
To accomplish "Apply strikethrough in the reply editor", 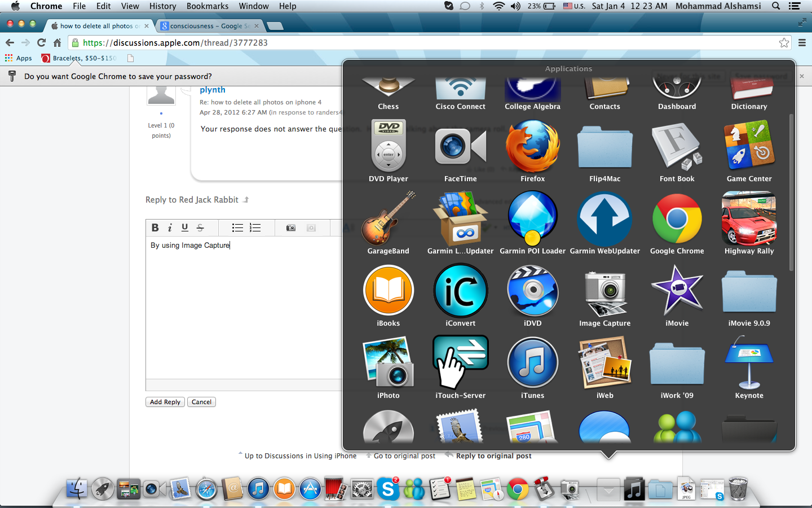I will pos(200,227).
